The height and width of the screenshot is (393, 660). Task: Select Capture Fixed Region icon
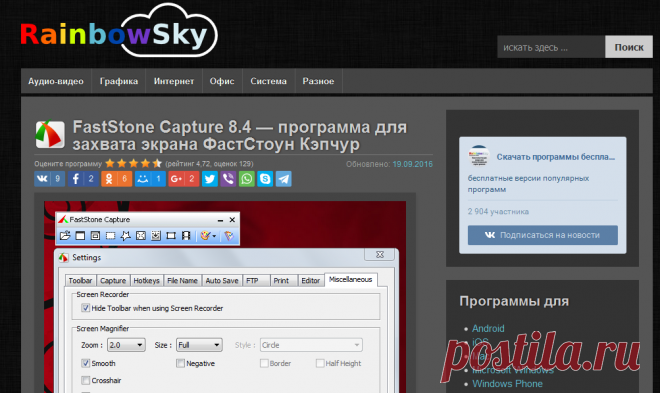[171, 236]
